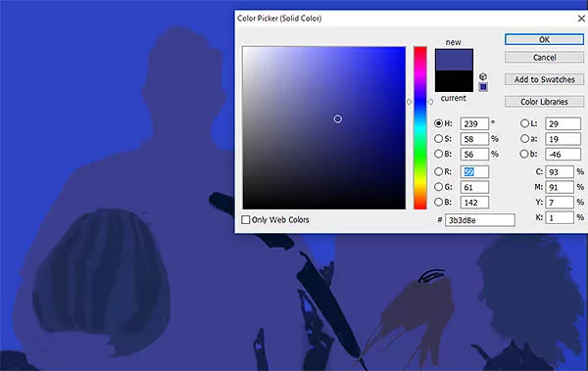Select the Lab L radio button
This screenshot has height=371, width=588.
tap(524, 123)
